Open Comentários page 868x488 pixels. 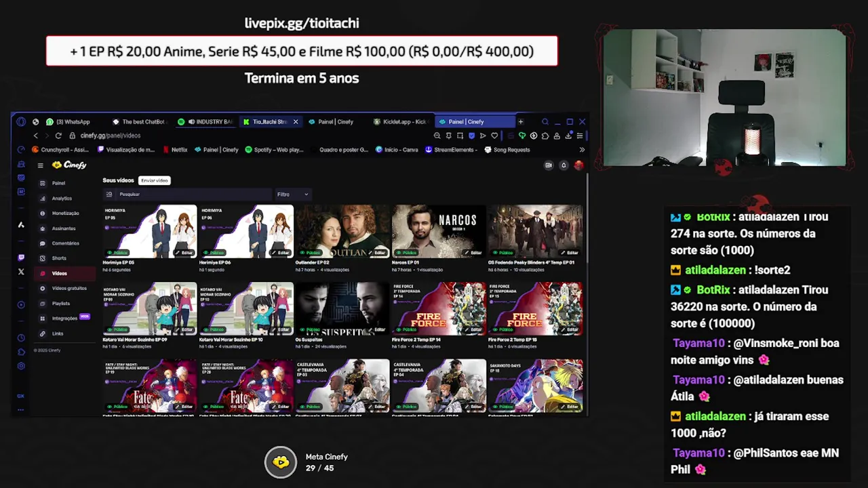(x=65, y=243)
